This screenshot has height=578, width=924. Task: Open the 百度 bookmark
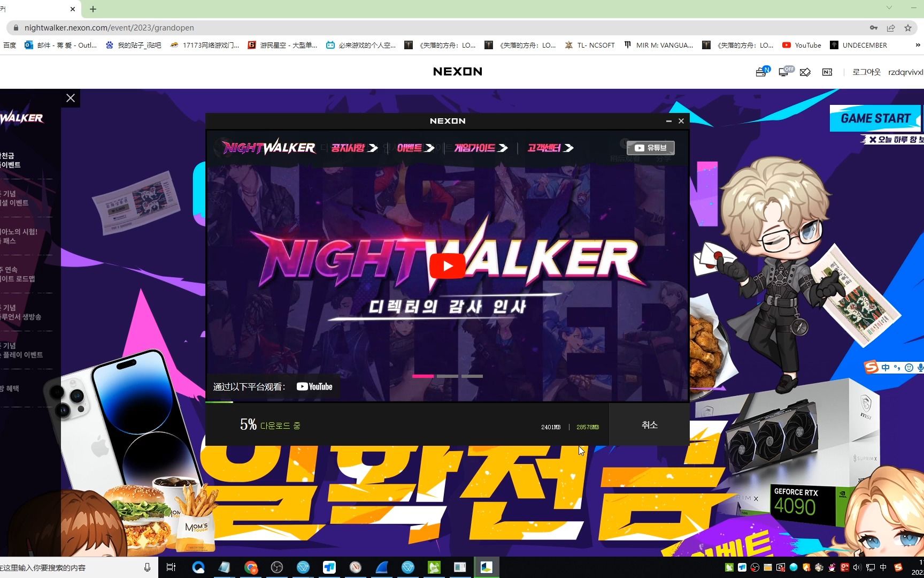tap(10, 45)
